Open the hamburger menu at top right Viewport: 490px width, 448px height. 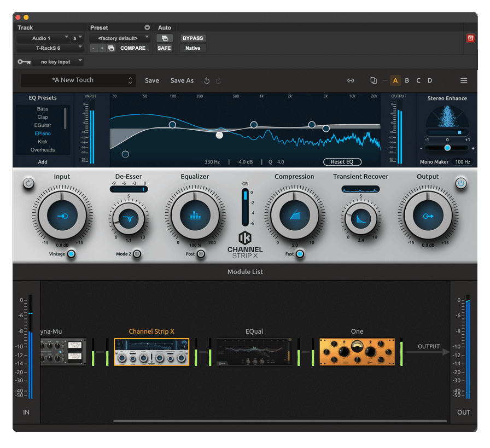tap(464, 80)
